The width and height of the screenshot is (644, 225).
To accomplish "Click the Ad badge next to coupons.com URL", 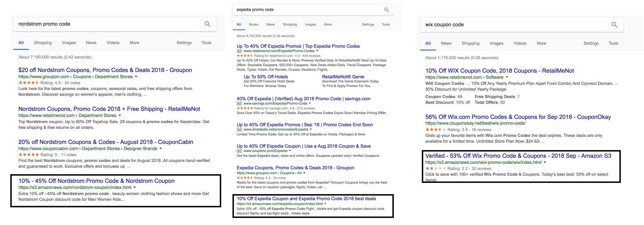I will (x=239, y=151).
